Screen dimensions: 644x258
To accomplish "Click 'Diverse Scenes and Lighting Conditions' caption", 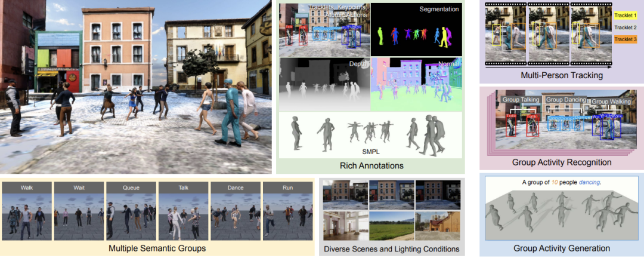I will [391, 249].
